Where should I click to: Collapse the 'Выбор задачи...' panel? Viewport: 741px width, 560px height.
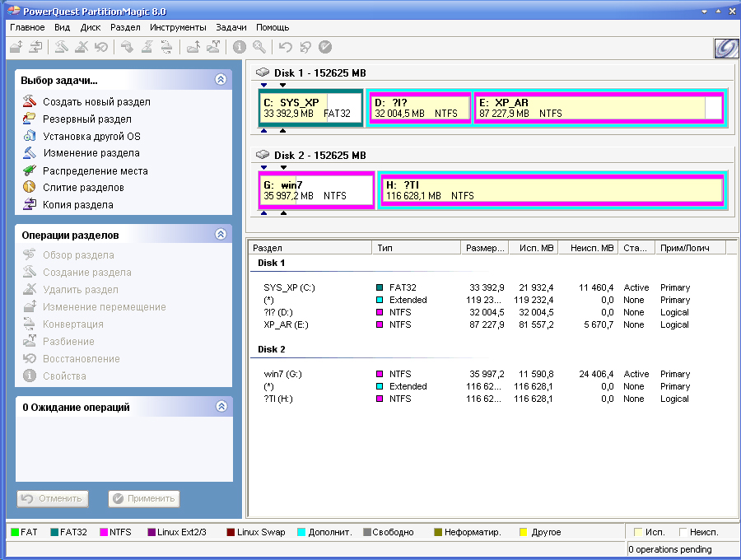click(220, 80)
